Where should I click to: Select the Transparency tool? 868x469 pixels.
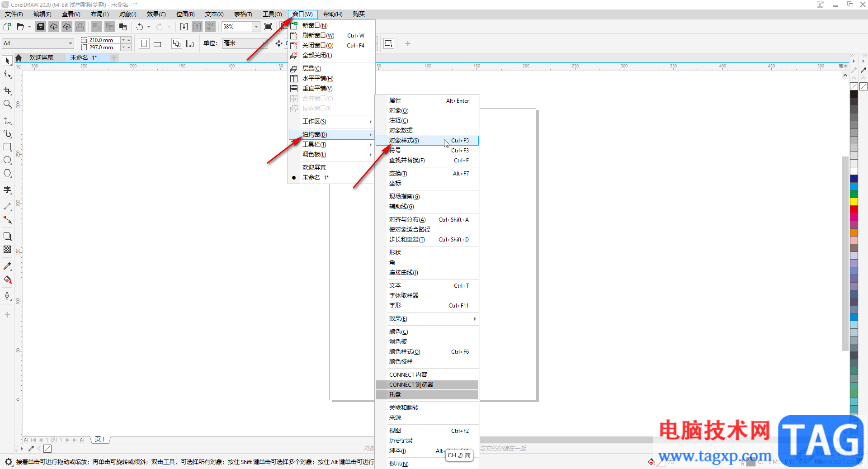click(x=7, y=249)
